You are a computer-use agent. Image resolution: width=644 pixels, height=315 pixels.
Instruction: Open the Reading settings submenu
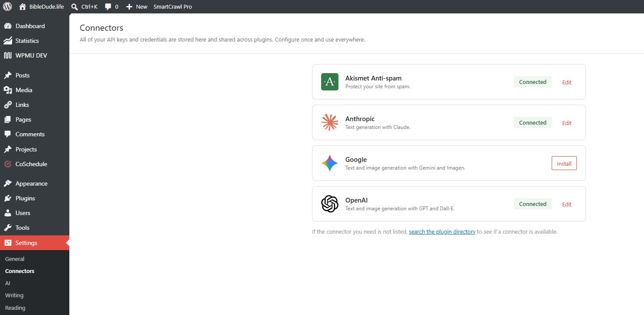coord(15,308)
